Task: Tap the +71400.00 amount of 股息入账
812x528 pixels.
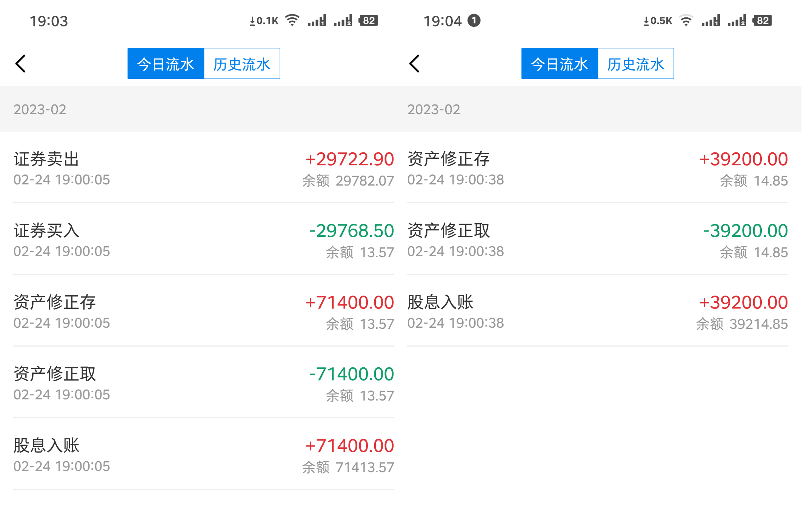Action: tap(349, 446)
